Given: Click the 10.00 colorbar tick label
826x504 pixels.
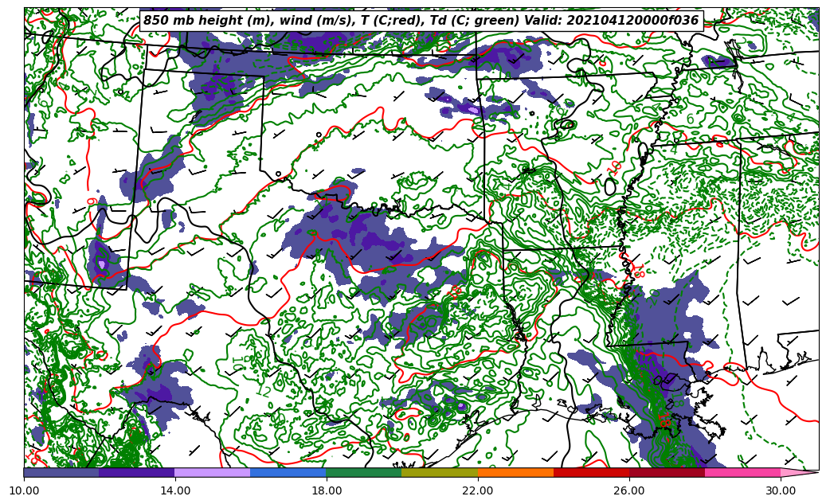Looking at the screenshot, I should [x=24, y=490].
